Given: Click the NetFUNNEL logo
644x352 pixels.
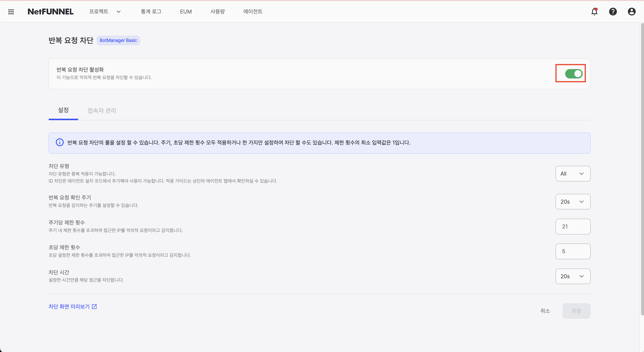Looking at the screenshot, I should [x=51, y=11].
